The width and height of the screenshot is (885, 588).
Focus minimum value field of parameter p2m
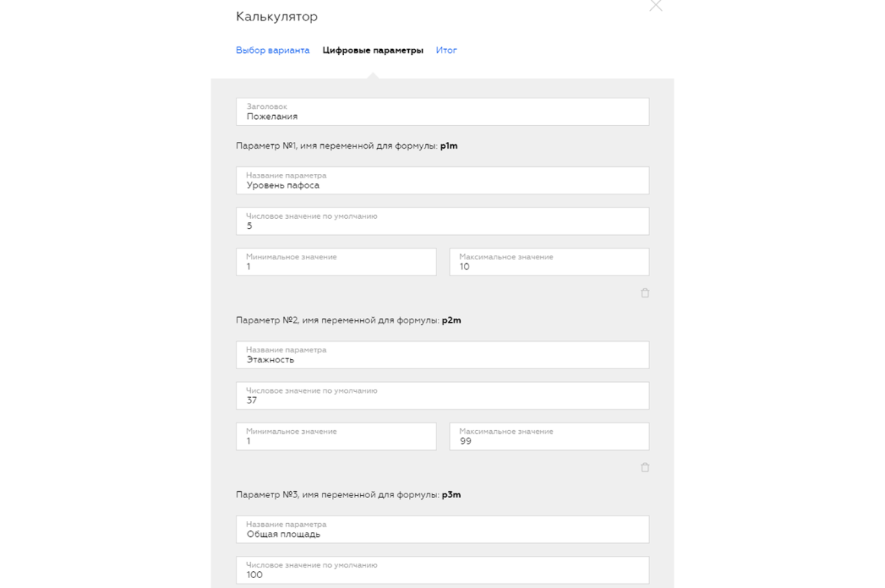336,436
